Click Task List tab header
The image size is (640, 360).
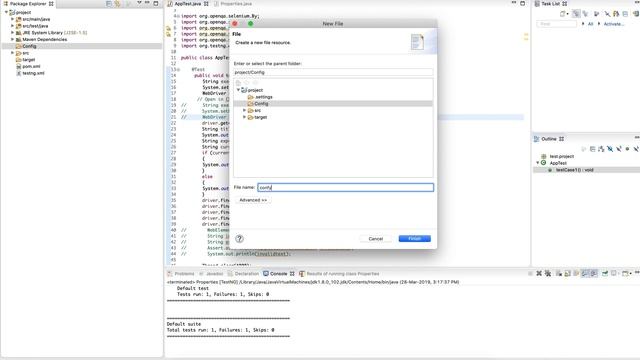(551, 4)
